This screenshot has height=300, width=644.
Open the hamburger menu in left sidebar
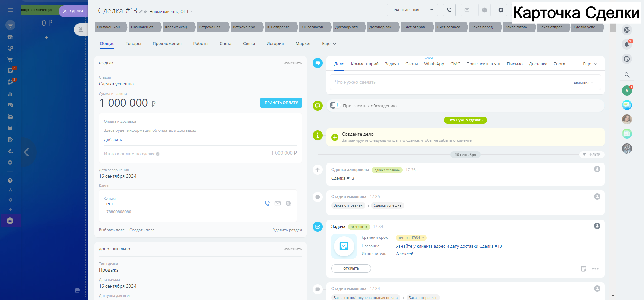click(x=10, y=10)
